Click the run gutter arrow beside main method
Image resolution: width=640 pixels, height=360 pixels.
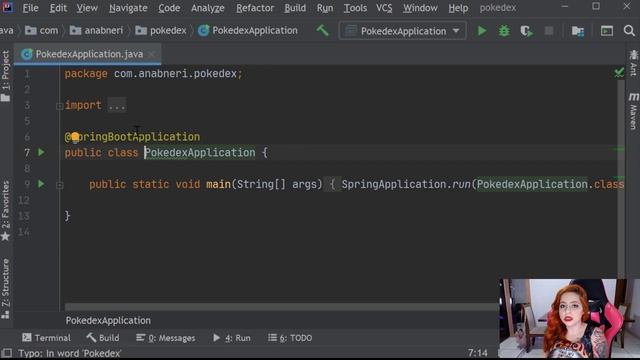click(x=41, y=184)
